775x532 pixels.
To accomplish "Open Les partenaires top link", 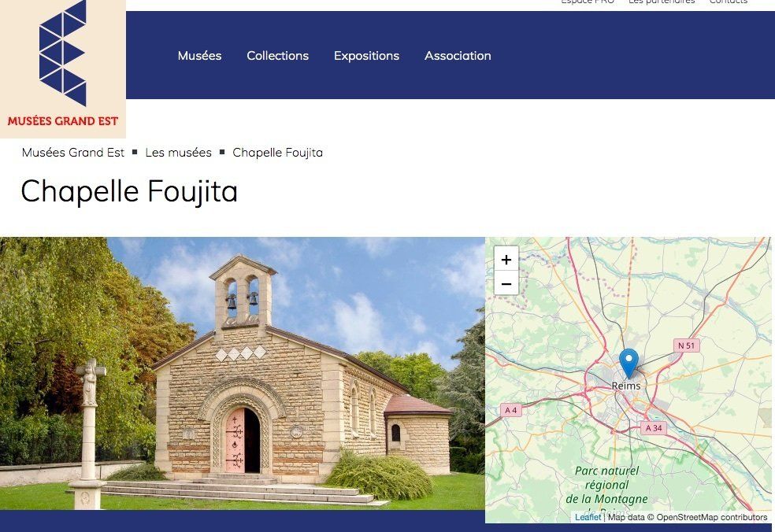I will click(x=662, y=2).
